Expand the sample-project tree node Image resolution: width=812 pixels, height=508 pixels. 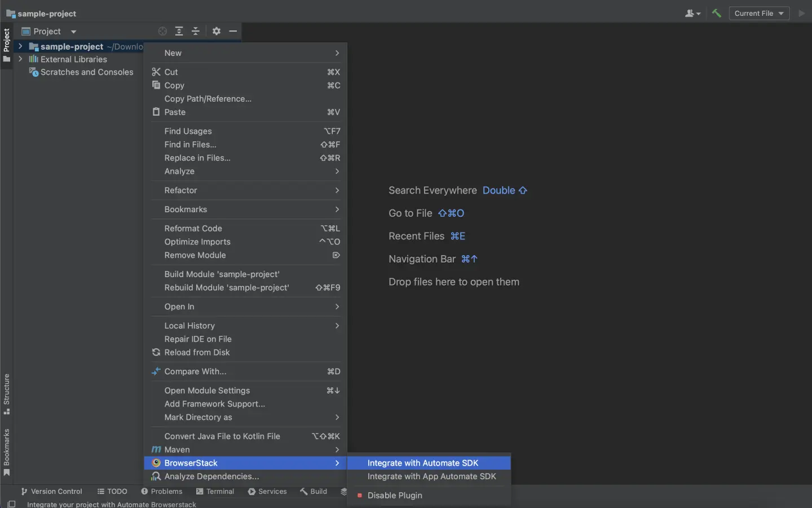(20, 46)
